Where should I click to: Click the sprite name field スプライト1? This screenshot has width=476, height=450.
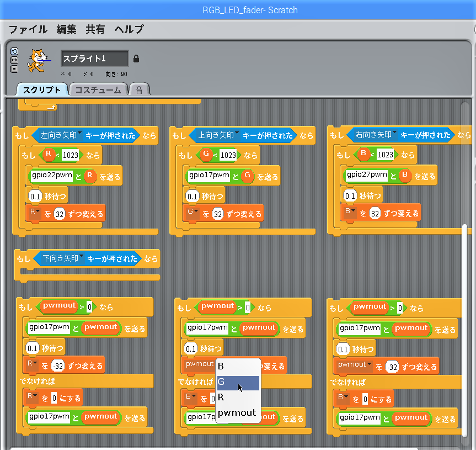point(94,59)
